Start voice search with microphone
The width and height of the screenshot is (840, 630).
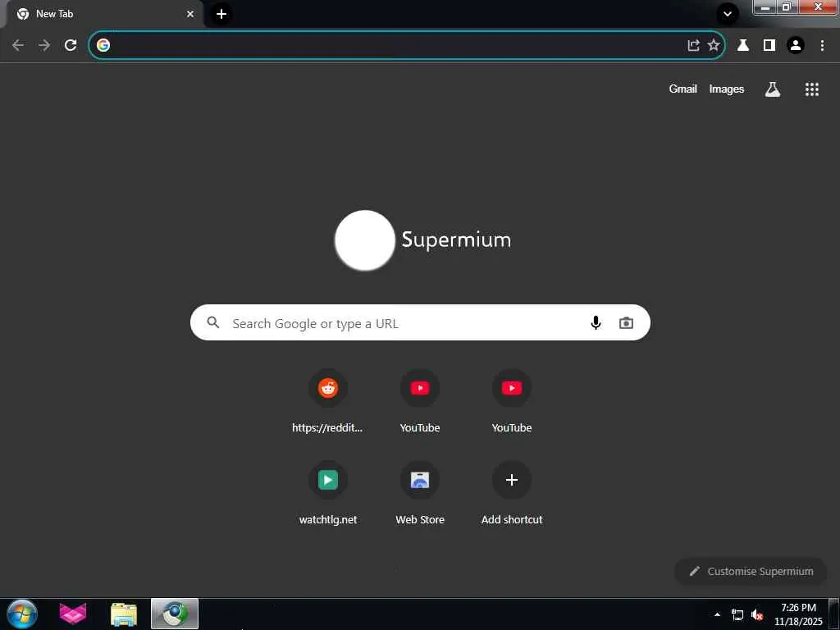(596, 322)
